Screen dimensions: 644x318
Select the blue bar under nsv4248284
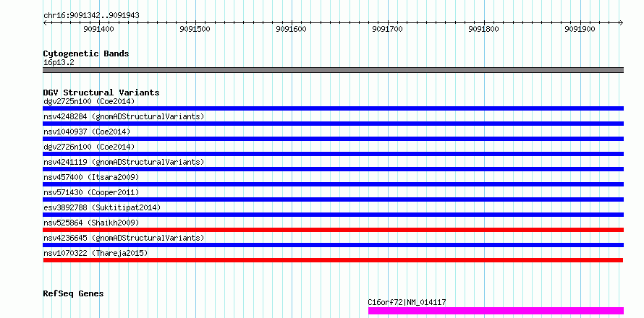point(333,124)
